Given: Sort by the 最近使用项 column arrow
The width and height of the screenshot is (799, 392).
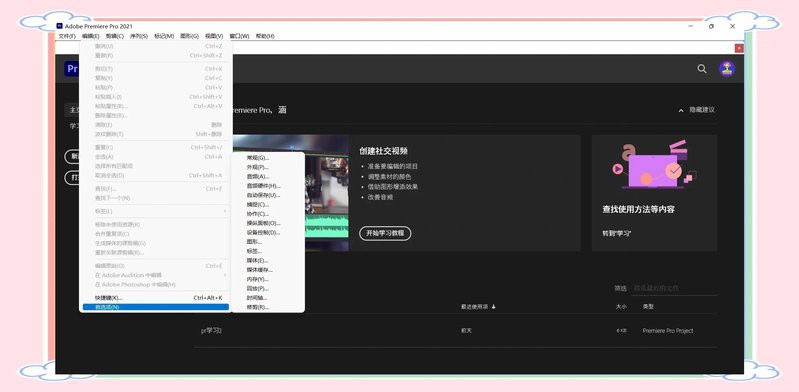Looking at the screenshot, I should coord(494,307).
